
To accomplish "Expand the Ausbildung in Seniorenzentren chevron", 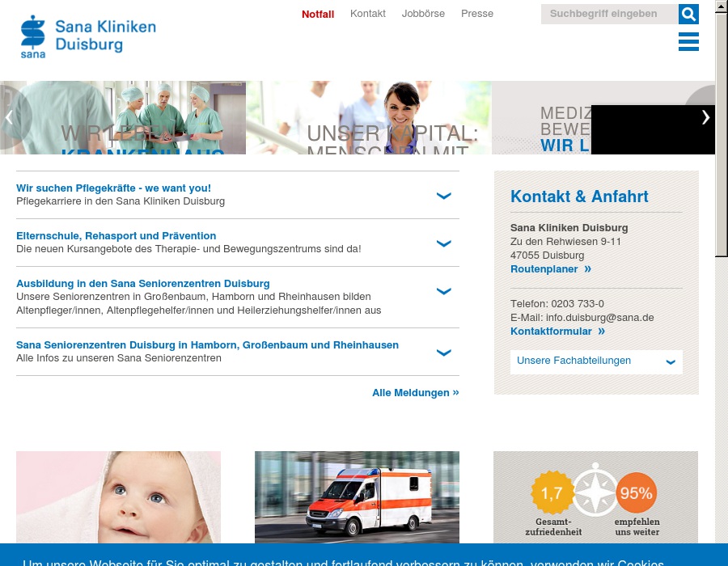I will [443, 290].
